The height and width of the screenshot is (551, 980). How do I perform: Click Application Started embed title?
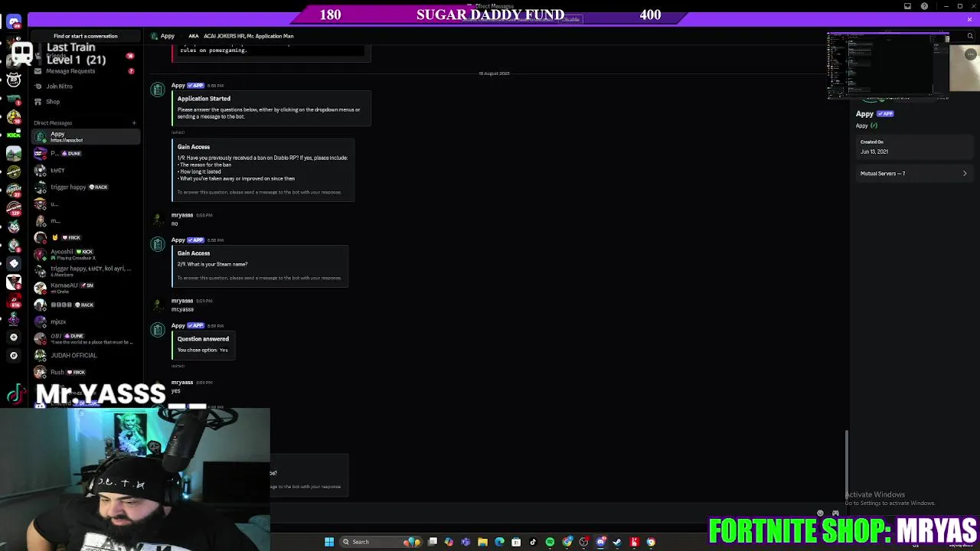(x=204, y=99)
